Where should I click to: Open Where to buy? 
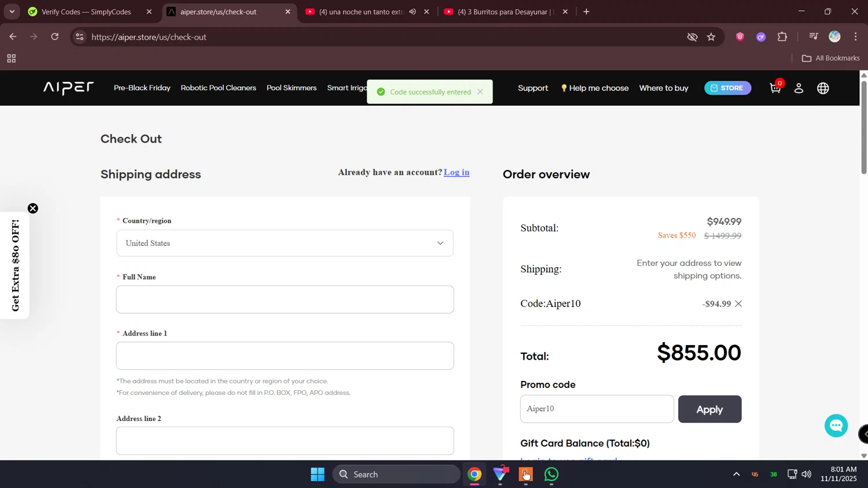coord(664,88)
